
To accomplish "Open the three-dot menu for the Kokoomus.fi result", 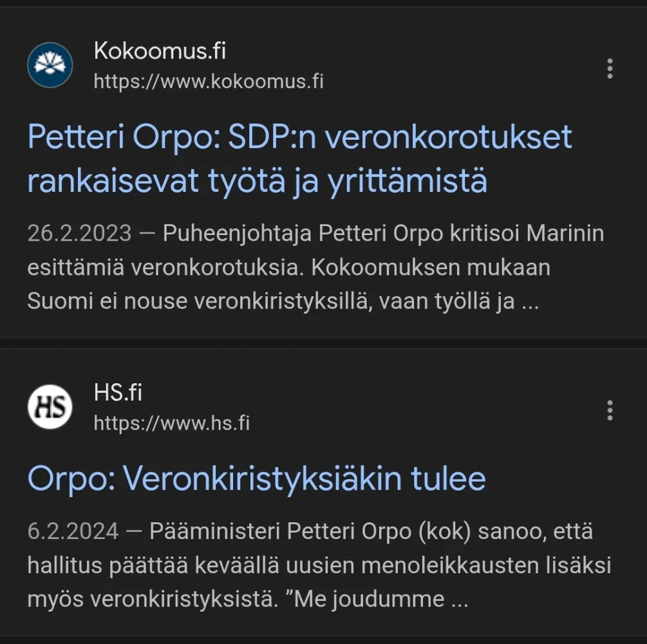I will click(609, 68).
